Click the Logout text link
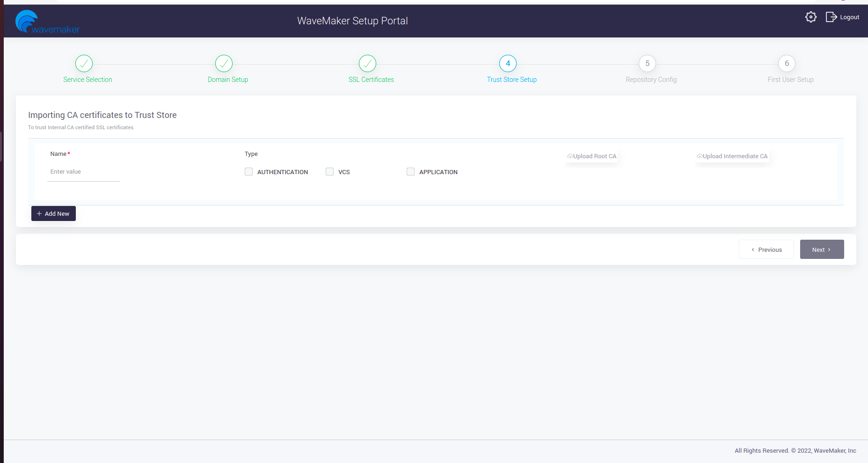 click(849, 17)
